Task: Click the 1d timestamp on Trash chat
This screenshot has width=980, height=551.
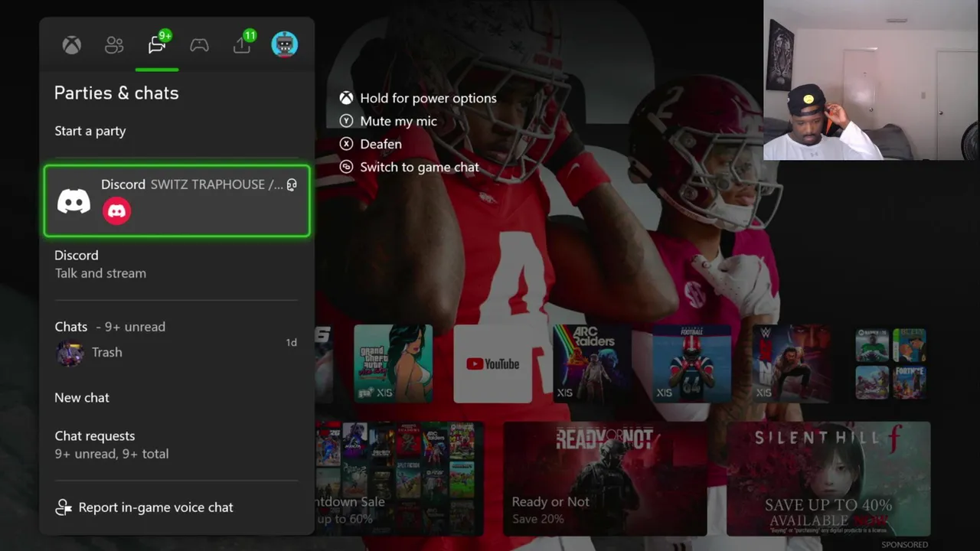Action: [x=291, y=343]
